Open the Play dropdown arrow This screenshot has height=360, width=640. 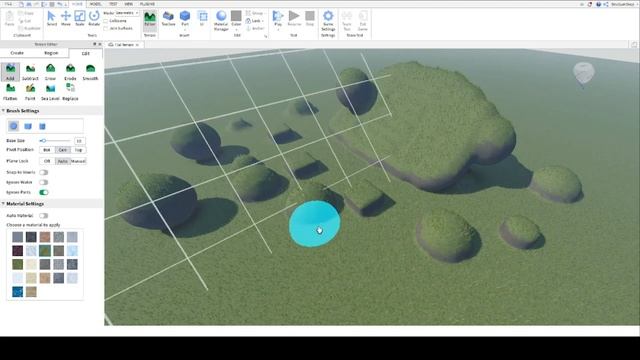click(278, 30)
